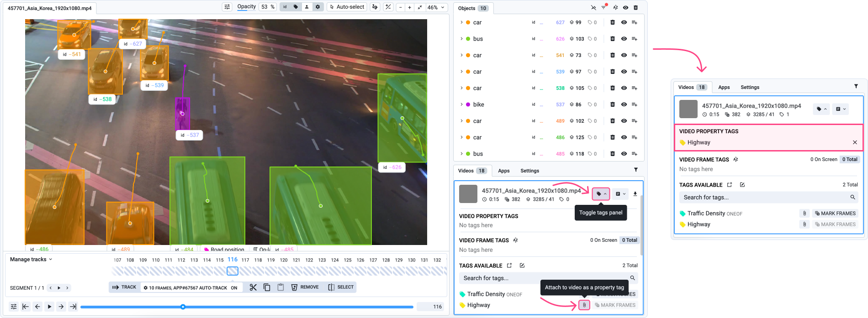
Task: Click the video playback progress slider handle
Action: point(183,307)
